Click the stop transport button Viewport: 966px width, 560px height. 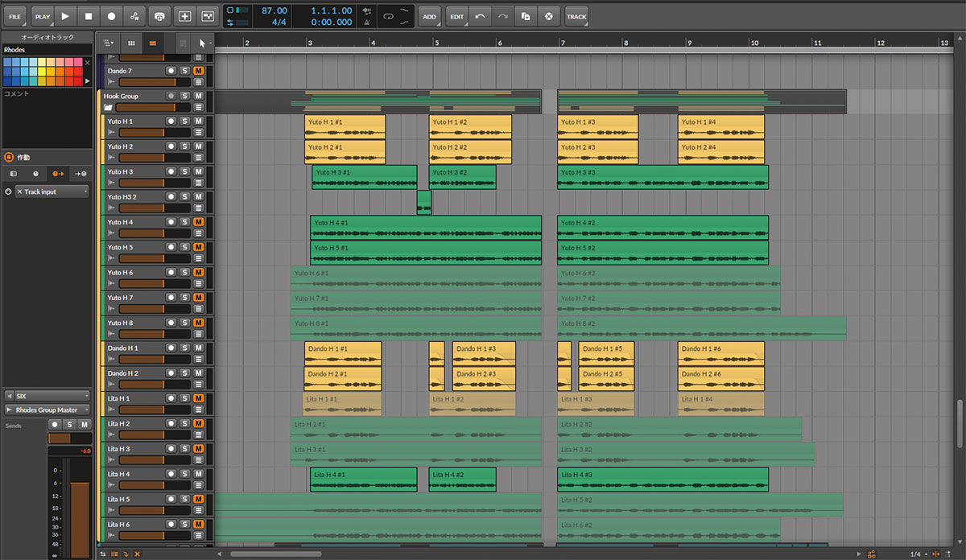(x=89, y=15)
